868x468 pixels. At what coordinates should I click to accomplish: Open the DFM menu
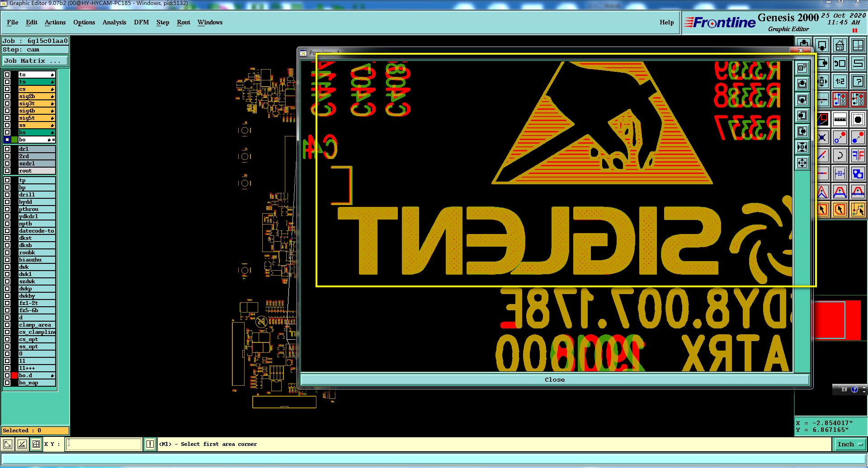coord(142,22)
